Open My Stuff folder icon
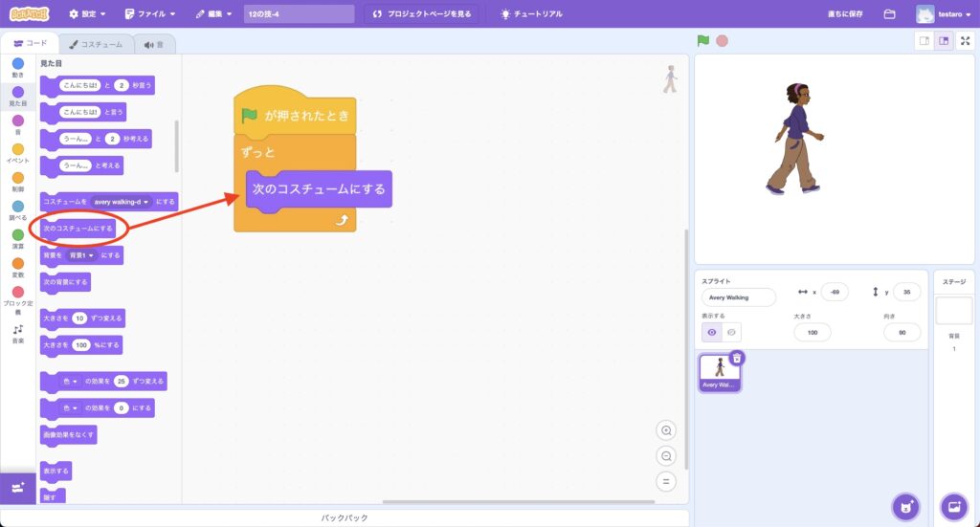 (889, 13)
